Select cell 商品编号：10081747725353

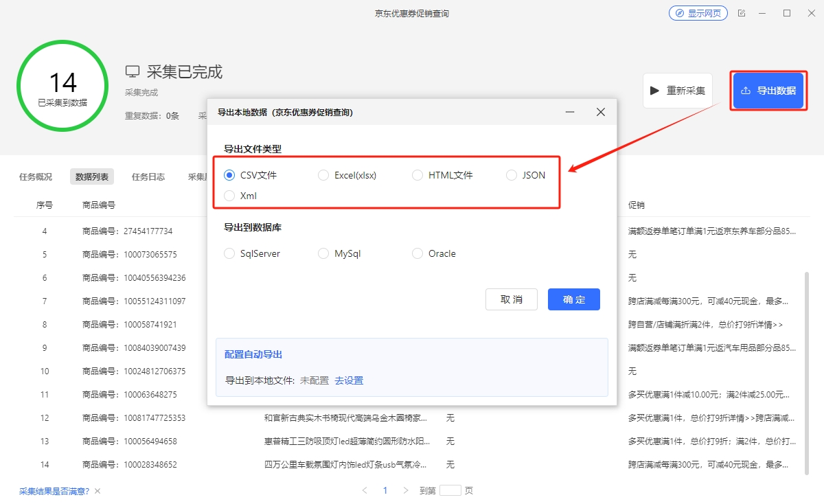tap(134, 418)
